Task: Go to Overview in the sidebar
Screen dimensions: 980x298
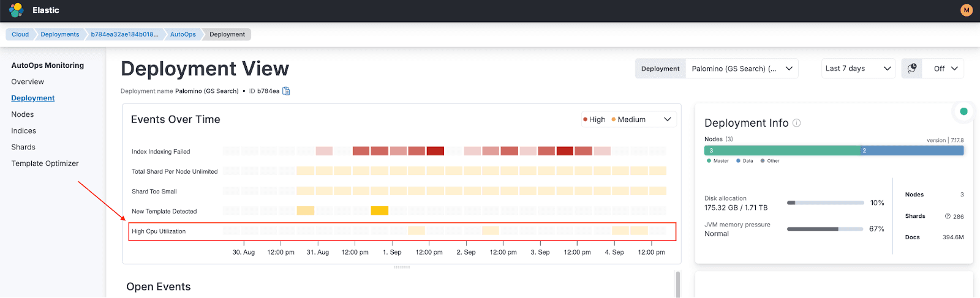Action: (x=28, y=81)
